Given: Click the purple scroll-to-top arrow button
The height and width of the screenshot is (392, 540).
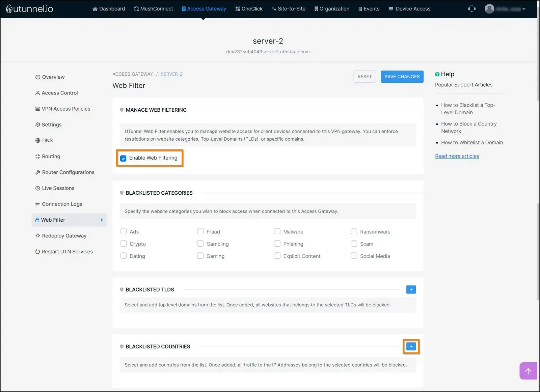Looking at the screenshot, I should tap(528, 371).
